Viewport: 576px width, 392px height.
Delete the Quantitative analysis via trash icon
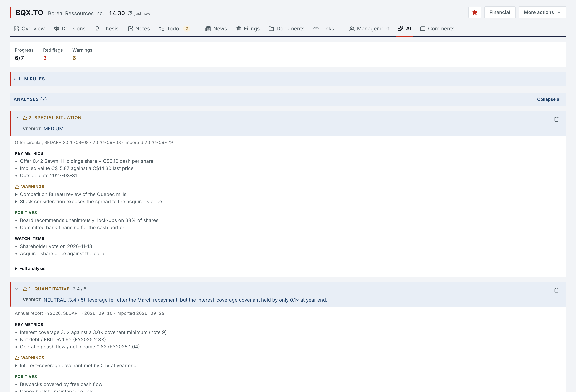point(556,290)
